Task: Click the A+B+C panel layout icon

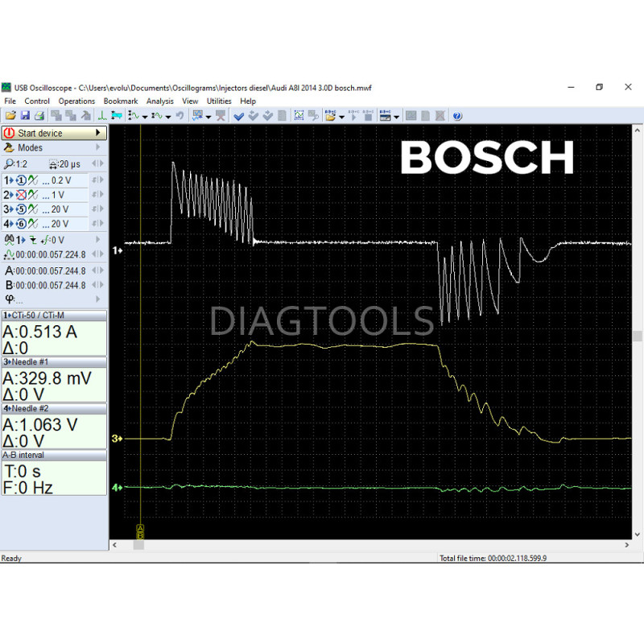Action: (386, 116)
